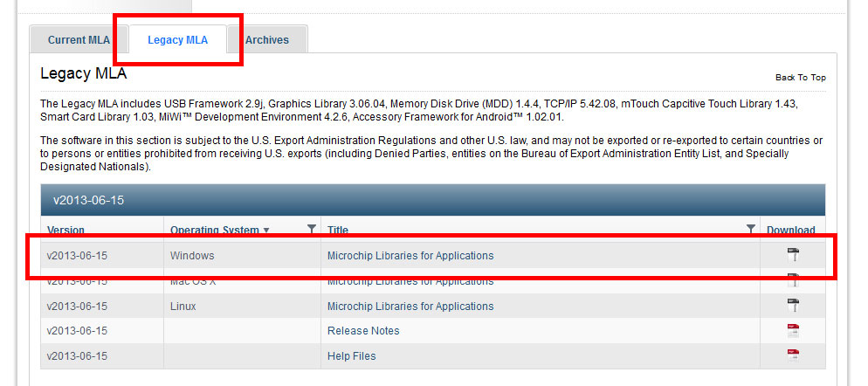
Task: Open the Help Files PDF download icon
Action: pyautogui.click(x=793, y=355)
